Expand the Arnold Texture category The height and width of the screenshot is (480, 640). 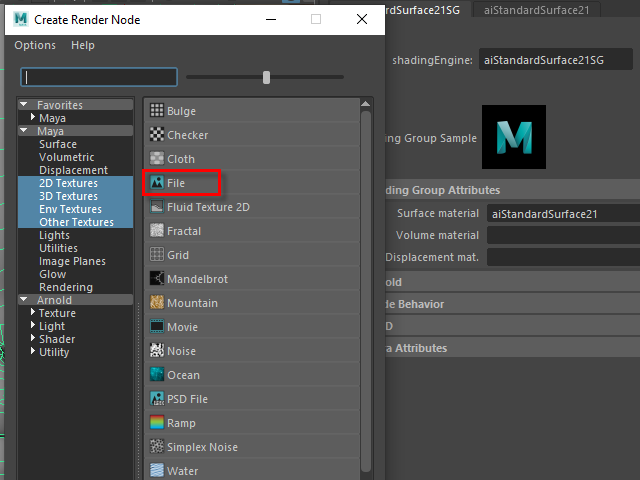(33, 313)
